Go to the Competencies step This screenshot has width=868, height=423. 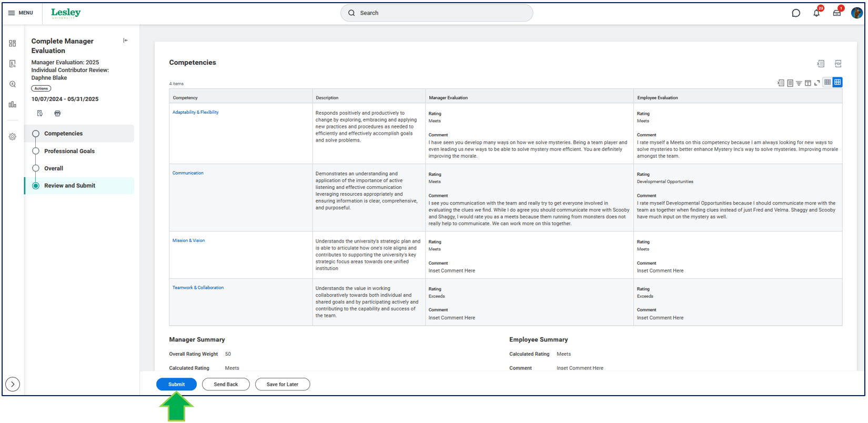pyautogui.click(x=79, y=134)
